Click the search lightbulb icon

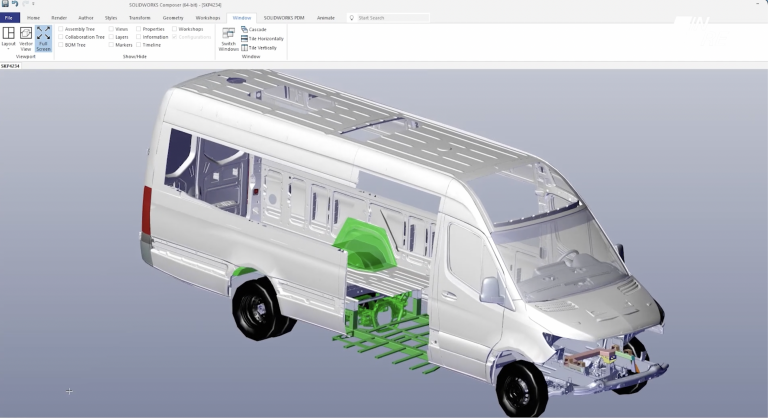[351, 18]
